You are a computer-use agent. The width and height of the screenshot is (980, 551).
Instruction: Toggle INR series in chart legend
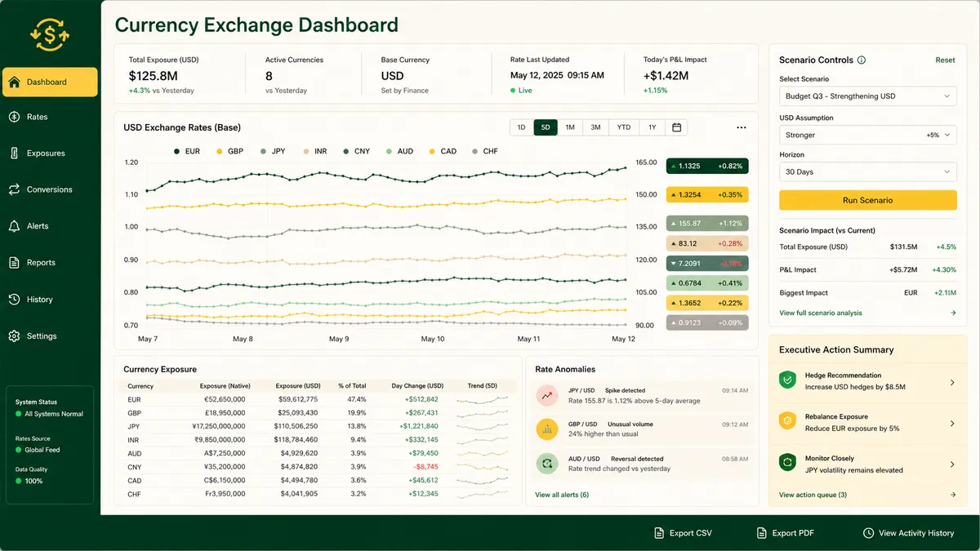[315, 151]
